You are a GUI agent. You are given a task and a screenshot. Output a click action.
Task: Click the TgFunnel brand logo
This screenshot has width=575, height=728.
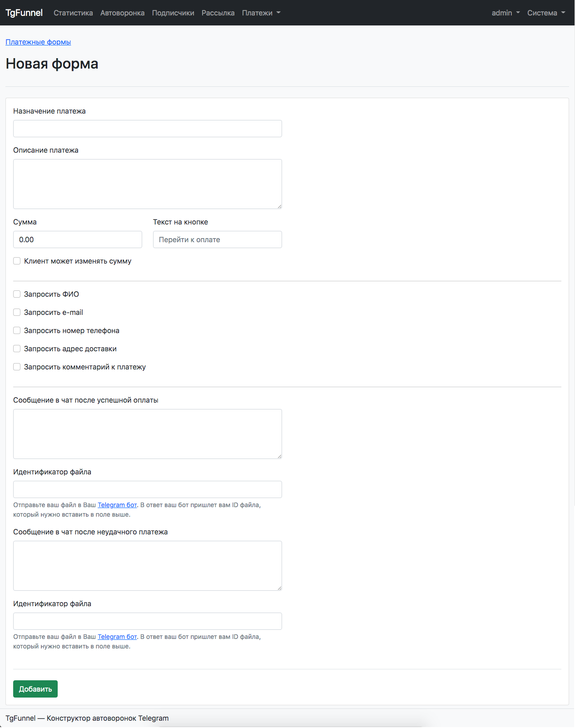click(24, 13)
